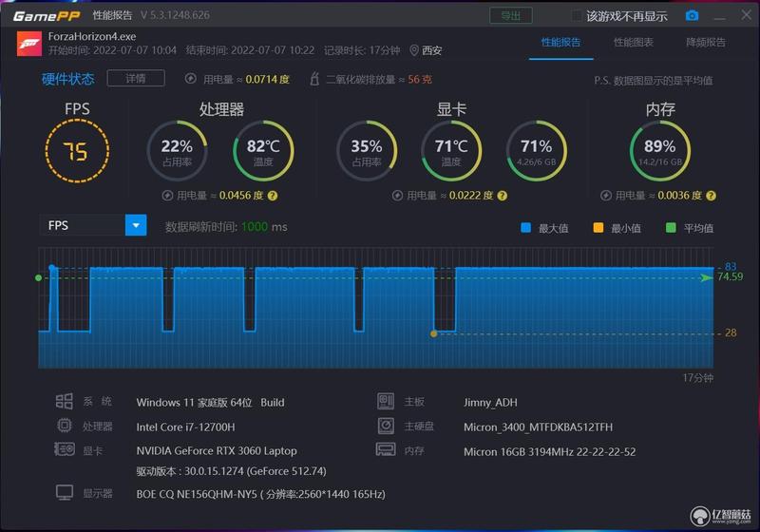Click the orange 最小值 legend swatch
Viewport: 760px width, 532px height.
point(598,228)
